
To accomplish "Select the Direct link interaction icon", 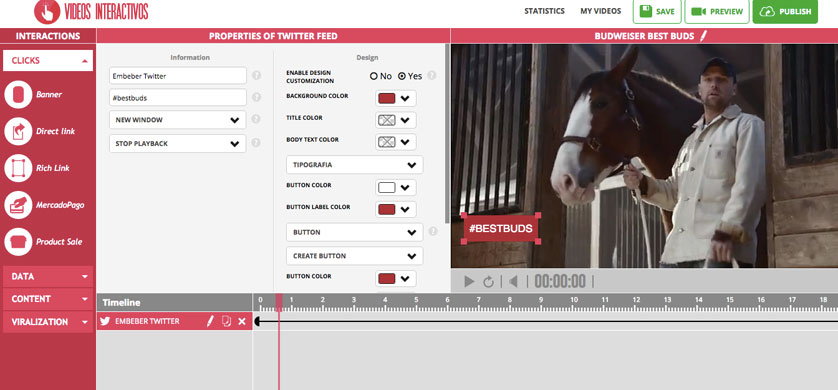I will coord(18,131).
